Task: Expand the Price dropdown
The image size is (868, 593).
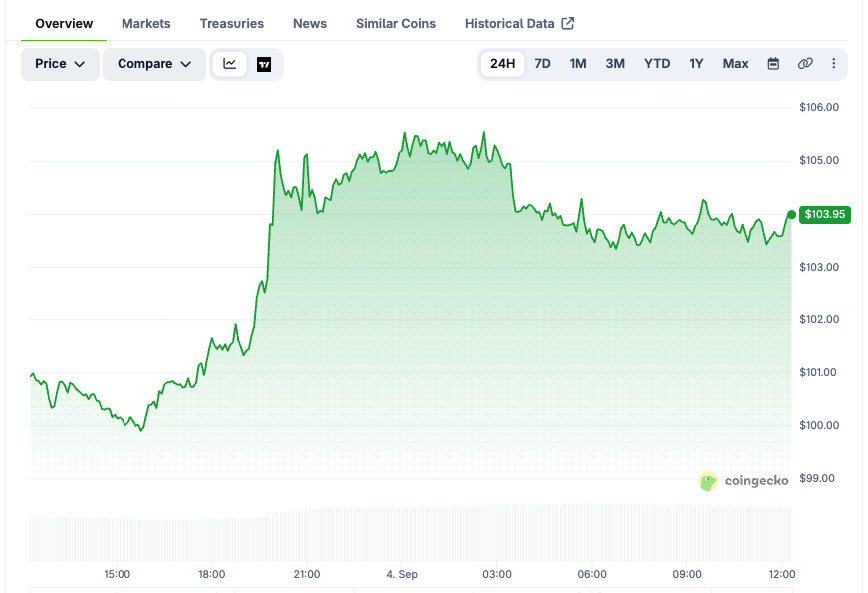Action: click(60, 64)
